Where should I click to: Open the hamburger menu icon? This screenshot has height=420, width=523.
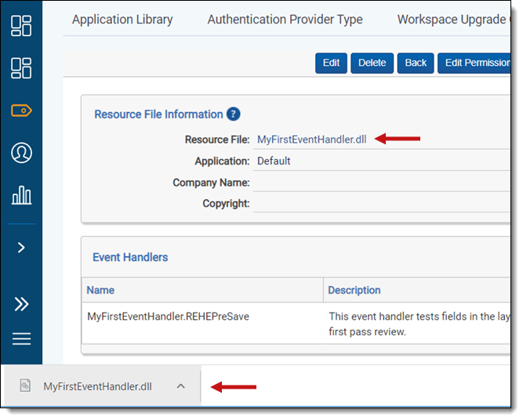click(21, 339)
